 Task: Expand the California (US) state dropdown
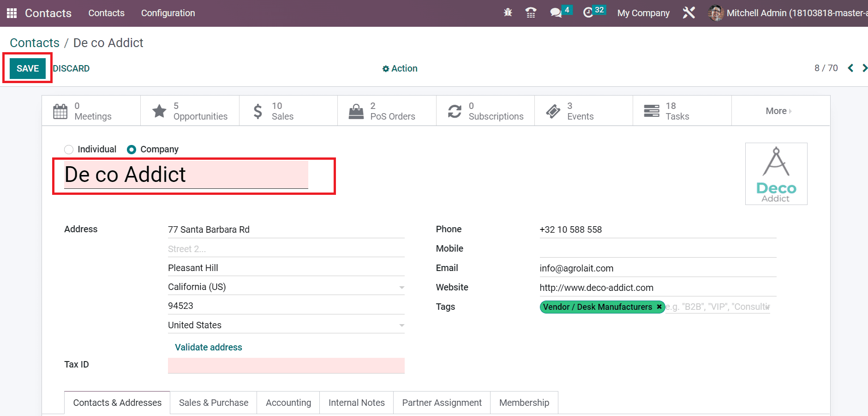coord(401,287)
